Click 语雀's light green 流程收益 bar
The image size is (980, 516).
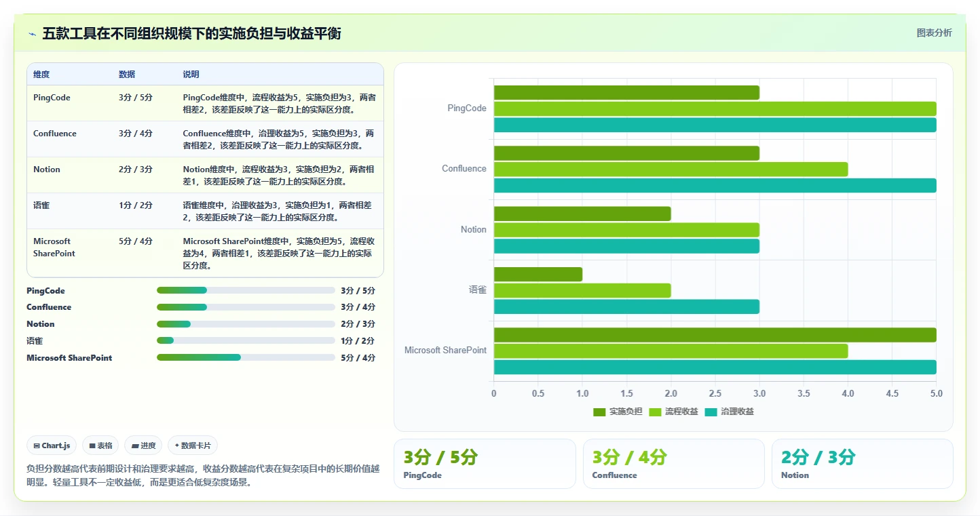[x=582, y=290]
